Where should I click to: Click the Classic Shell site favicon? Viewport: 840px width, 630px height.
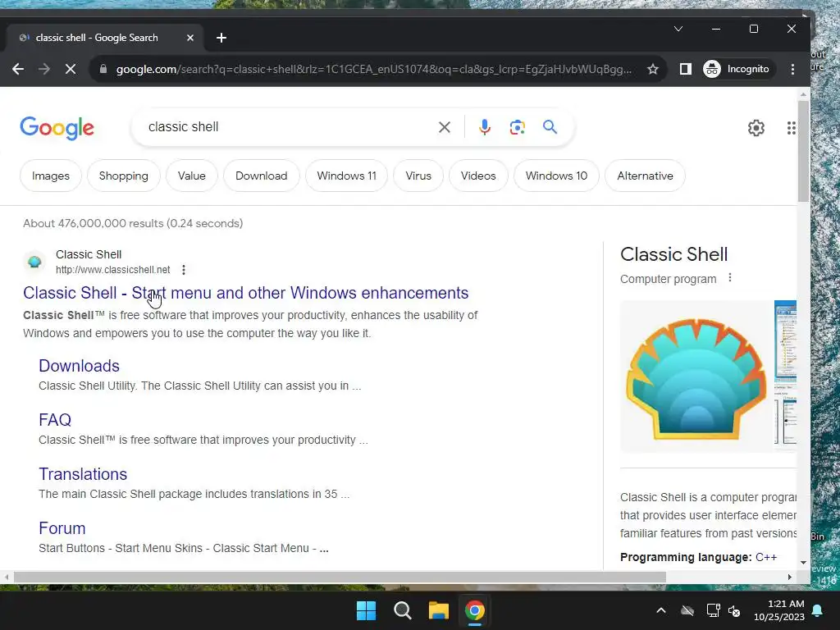[x=34, y=262]
